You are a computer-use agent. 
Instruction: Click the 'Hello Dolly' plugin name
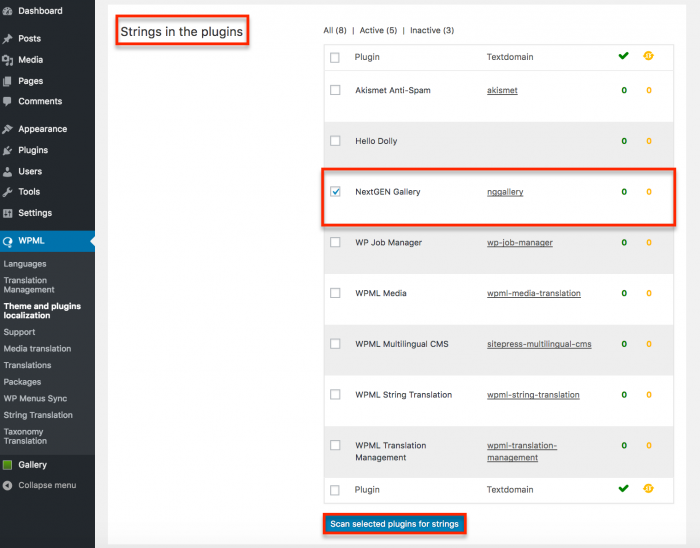click(376, 141)
